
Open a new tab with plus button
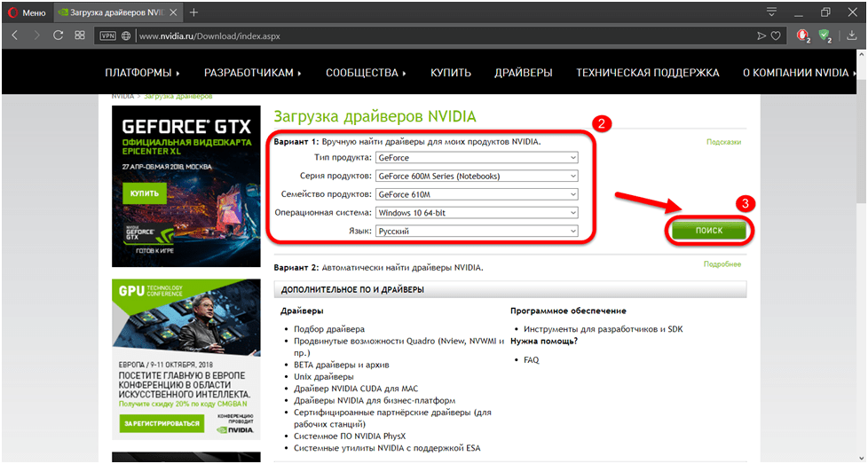[x=193, y=12]
